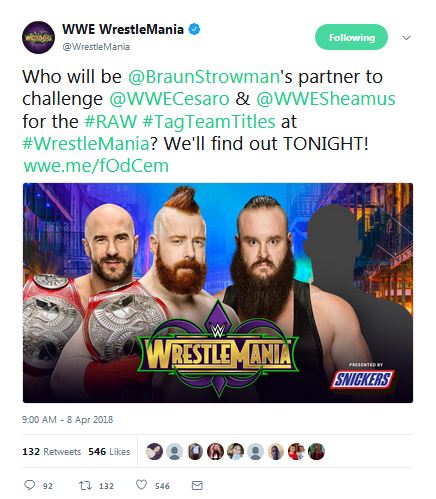The width and height of the screenshot is (436, 499).
Task: Expand the tweet options chevron
Action: (x=406, y=38)
